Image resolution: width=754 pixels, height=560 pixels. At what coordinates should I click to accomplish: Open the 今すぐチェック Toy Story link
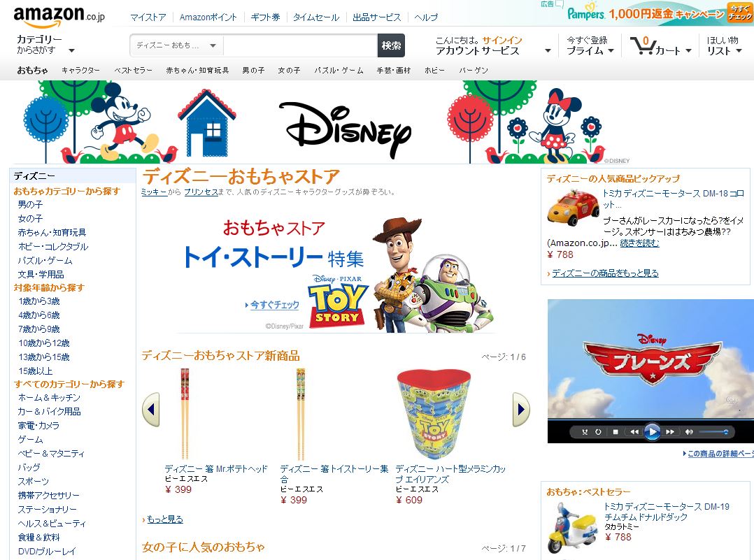[x=272, y=305]
